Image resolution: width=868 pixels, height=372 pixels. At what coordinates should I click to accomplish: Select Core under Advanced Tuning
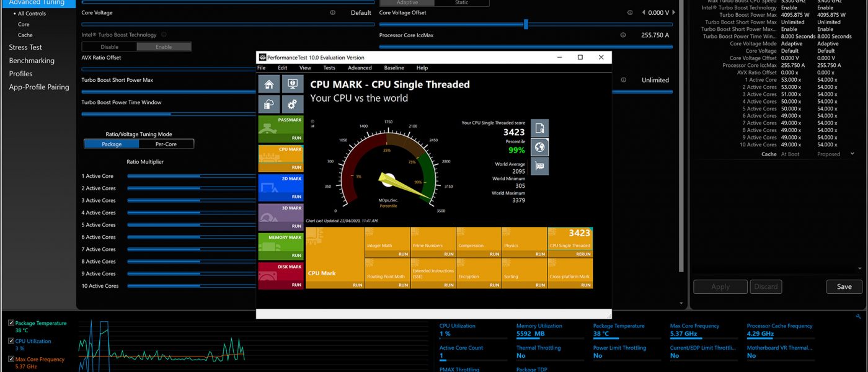click(x=24, y=24)
